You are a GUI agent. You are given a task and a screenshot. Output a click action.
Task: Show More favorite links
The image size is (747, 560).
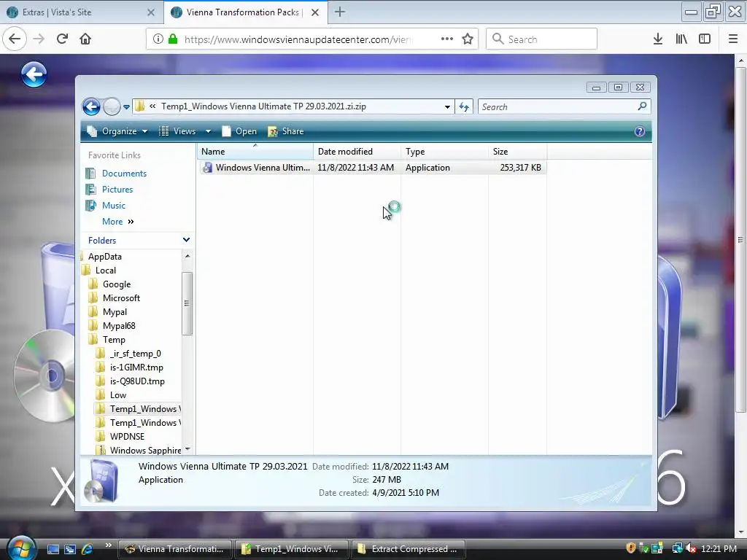(x=117, y=222)
